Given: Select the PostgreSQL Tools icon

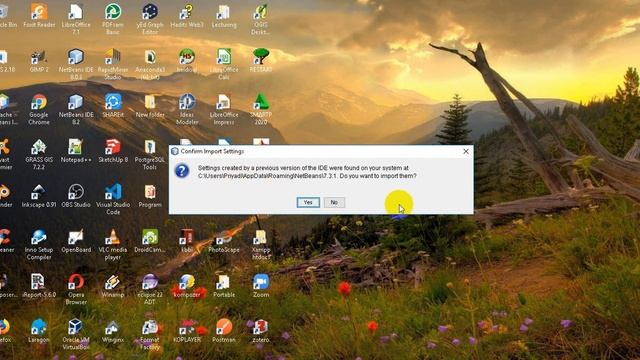Looking at the screenshot, I should 150,154.
